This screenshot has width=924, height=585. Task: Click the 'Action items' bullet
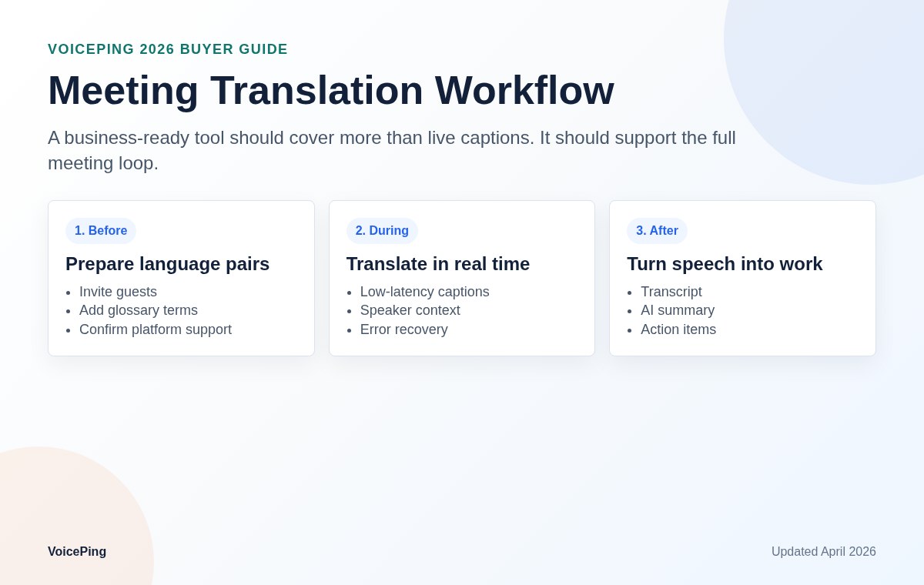[x=678, y=329]
